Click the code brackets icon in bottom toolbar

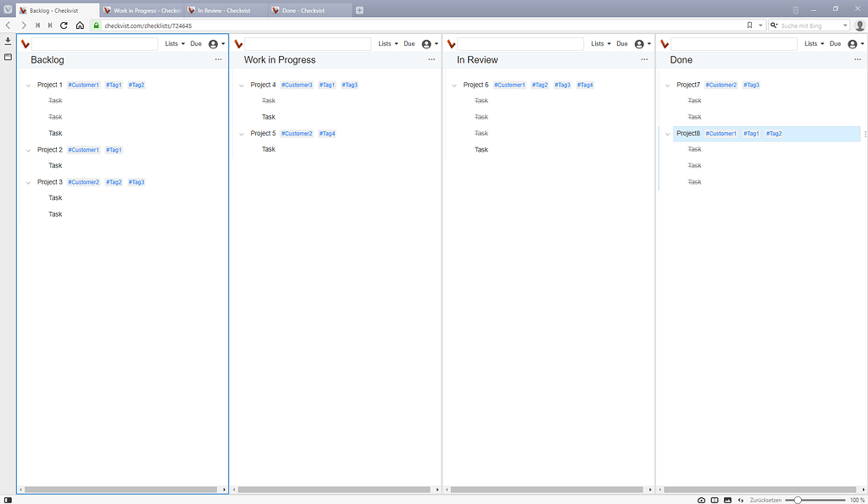(740, 500)
